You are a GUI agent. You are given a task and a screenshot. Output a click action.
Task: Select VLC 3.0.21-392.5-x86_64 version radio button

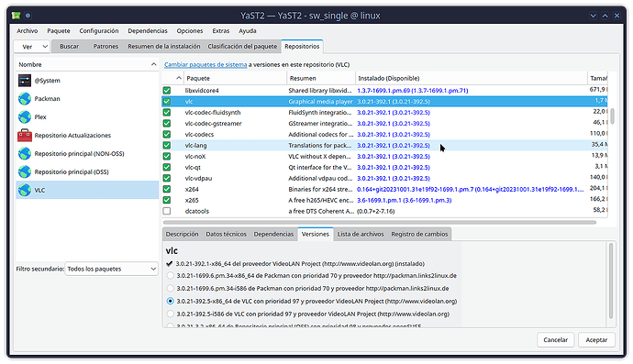[x=171, y=301]
